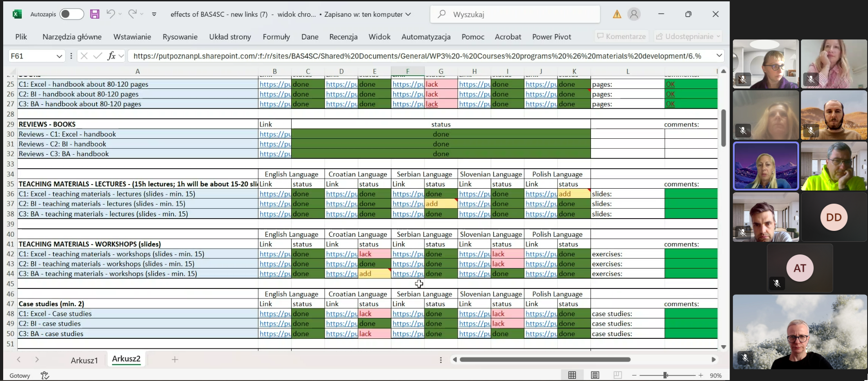This screenshot has width=868, height=381.
Task: Open the Power Pivot tab
Action: (551, 37)
